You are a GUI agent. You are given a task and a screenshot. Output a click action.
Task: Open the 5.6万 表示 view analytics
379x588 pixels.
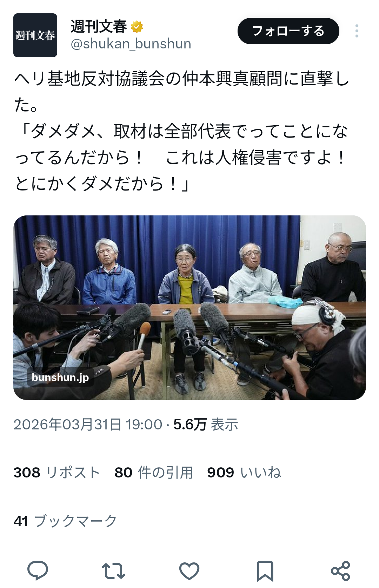point(206,425)
